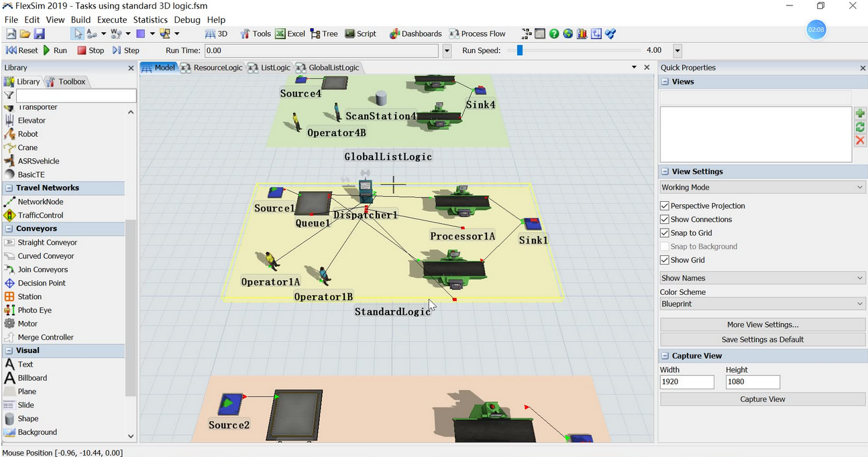The height and width of the screenshot is (457, 868).
Task: Switch to the Toolbox tab
Action: click(x=66, y=82)
